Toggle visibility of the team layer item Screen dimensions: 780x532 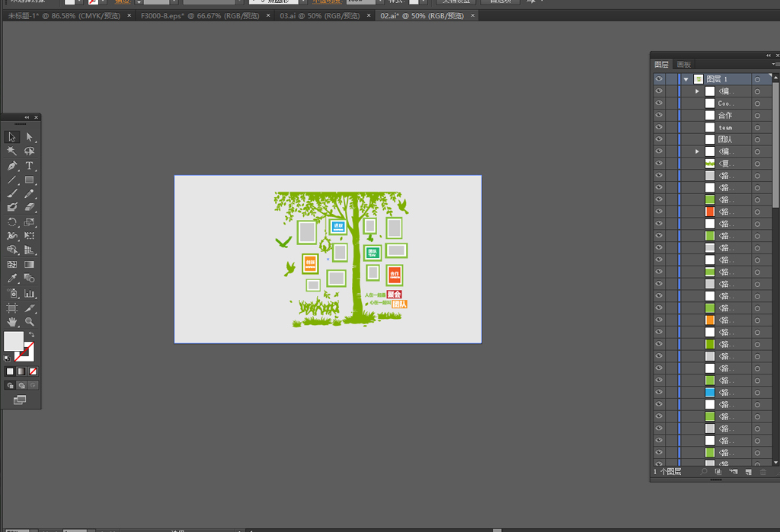click(659, 128)
